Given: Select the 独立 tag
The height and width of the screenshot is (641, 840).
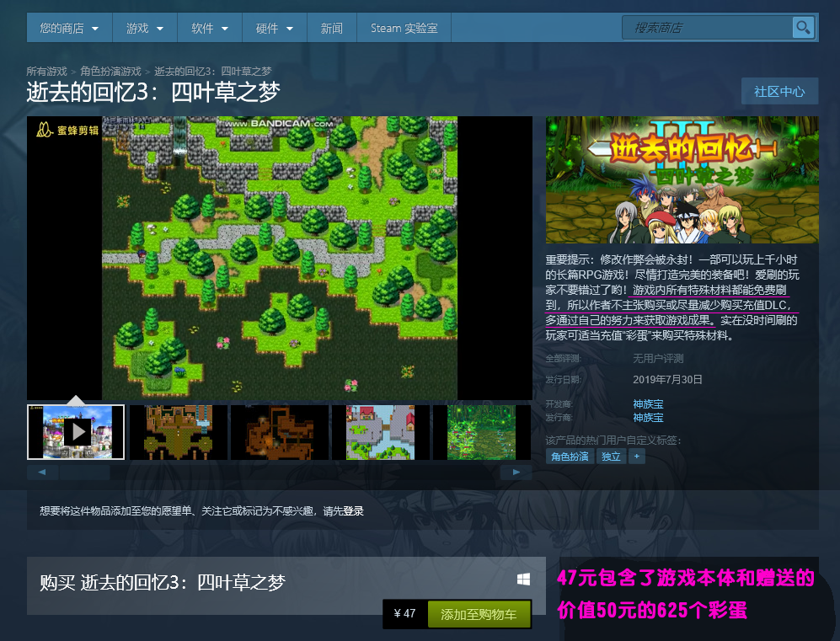Looking at the screenshot, I should click(611, 457).
